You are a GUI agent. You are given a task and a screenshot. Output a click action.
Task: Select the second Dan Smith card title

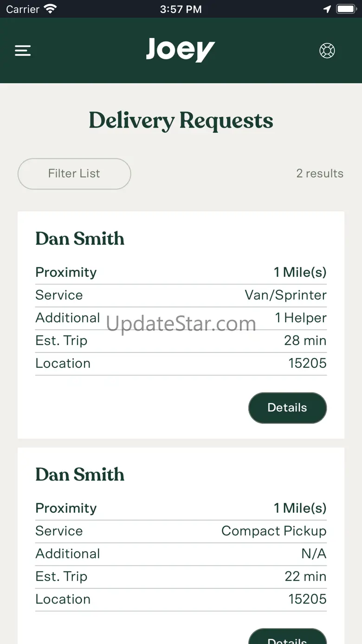pos(80,475)
